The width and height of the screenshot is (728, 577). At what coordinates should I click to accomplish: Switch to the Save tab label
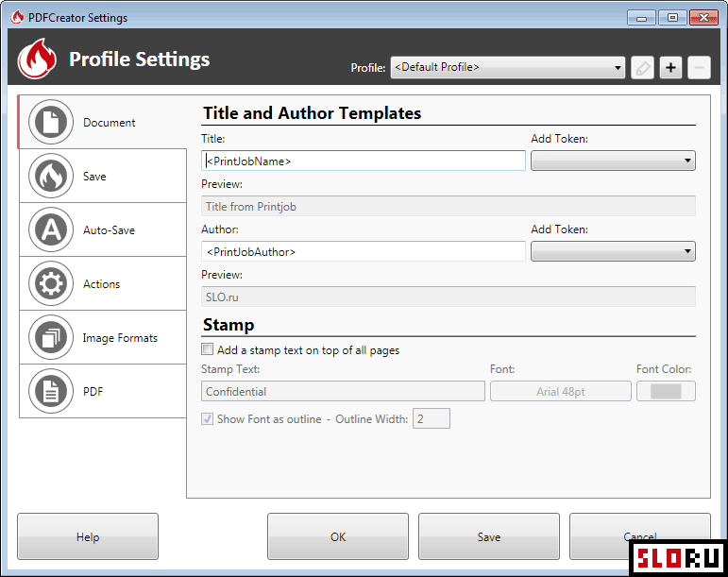click(x=94, y=177)
